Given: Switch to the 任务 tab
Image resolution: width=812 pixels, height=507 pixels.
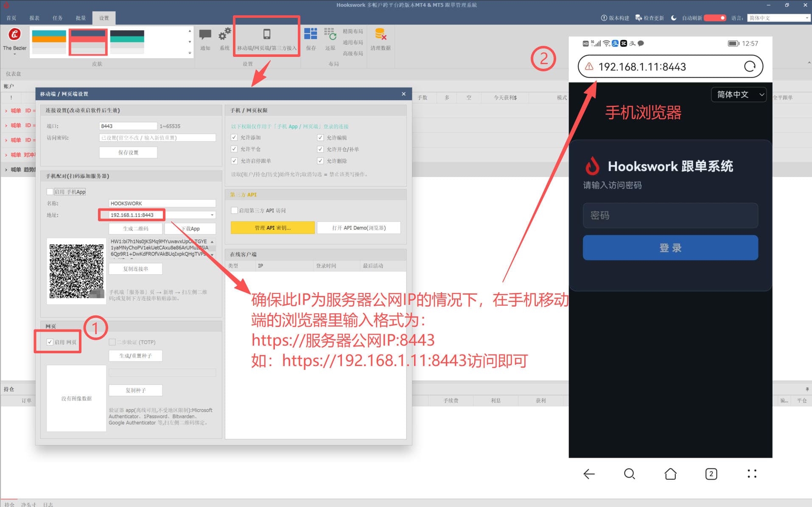Looking at the screenshot, I should click(x=58, y=18).
